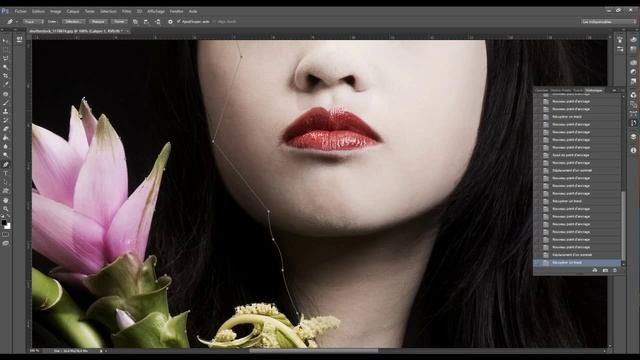The height and width of the screenshot is (360, 640).
Task: Open the status bar info arrow
Action: (101, 351)
